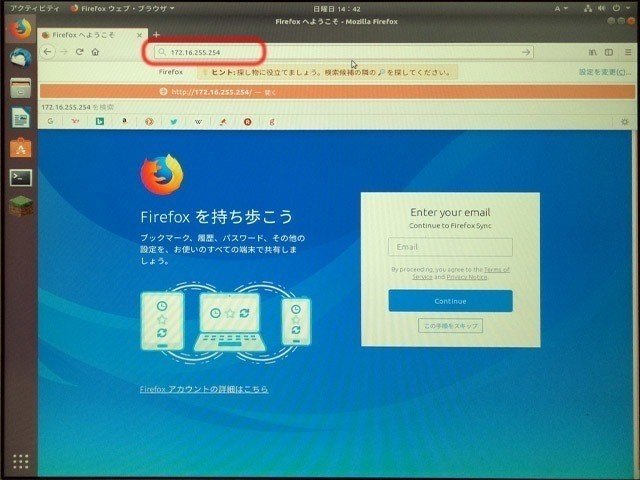Select the http://172.16.255.254/ suggestion
Image resolution: width=640 pixels, height=480 pixels.
click(x=337, y=92)
